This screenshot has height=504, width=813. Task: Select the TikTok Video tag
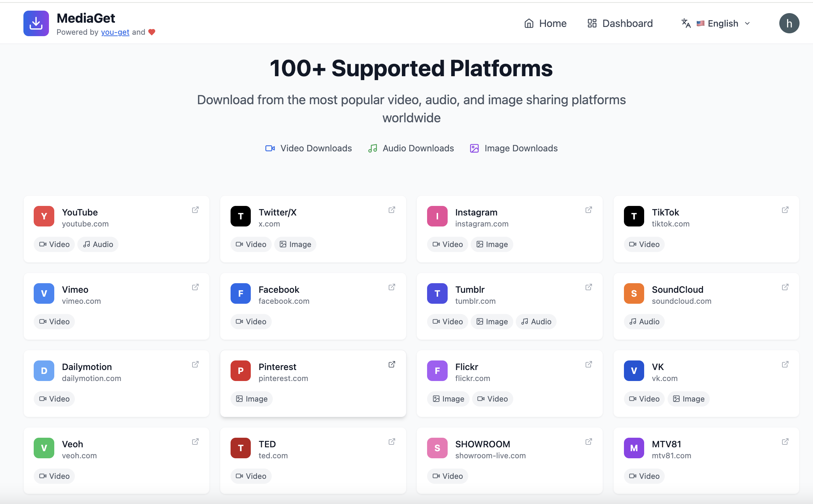(x=644, y=244)
